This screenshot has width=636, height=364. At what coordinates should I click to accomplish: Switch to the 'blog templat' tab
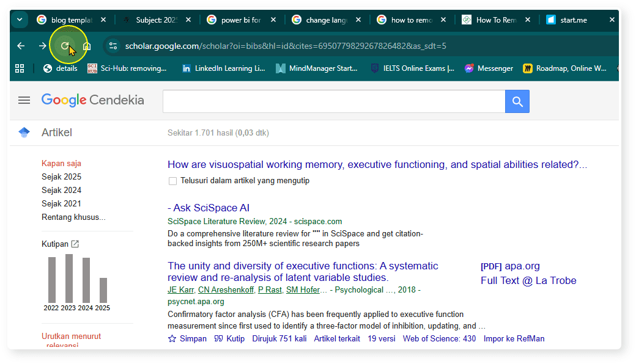(71, 20)
